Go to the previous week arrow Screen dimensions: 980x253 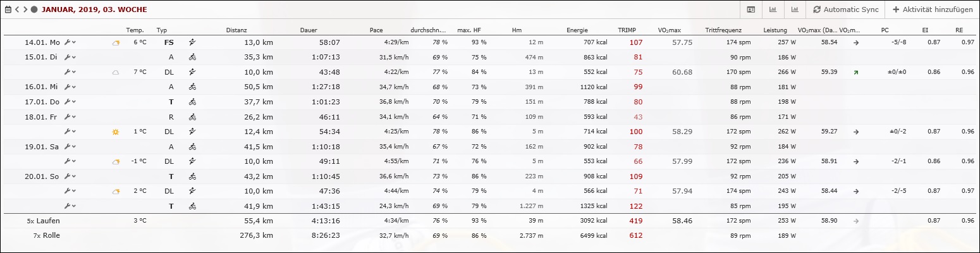click(x=17, y=9)
